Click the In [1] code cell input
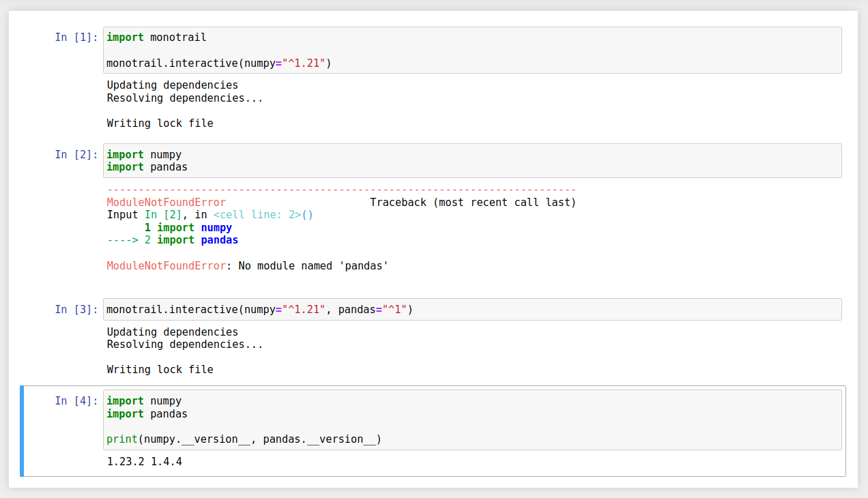Image resolution: width=868 pixels, height=498 pixels. 472,50
